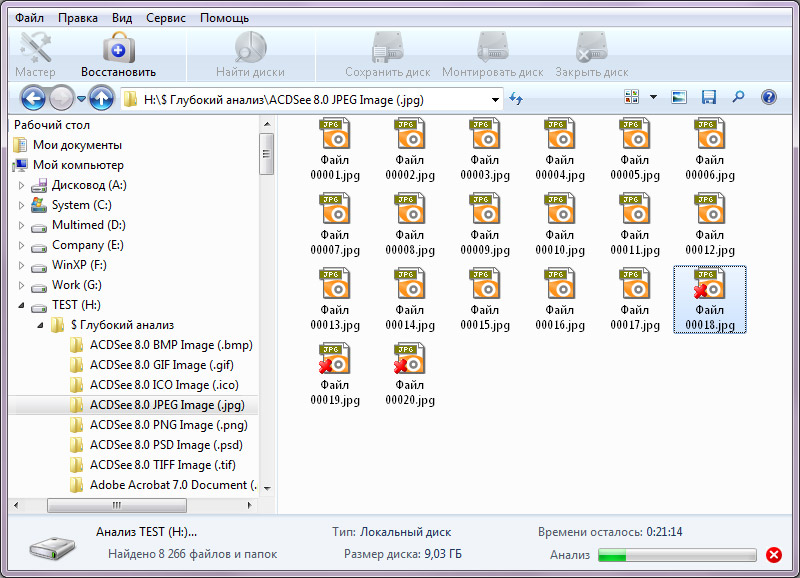Expand the Company (E:) tree node

(x=21, y=245)
